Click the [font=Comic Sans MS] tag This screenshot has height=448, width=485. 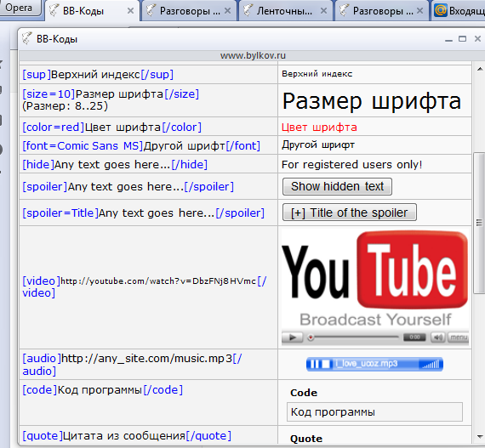point(83,146)
